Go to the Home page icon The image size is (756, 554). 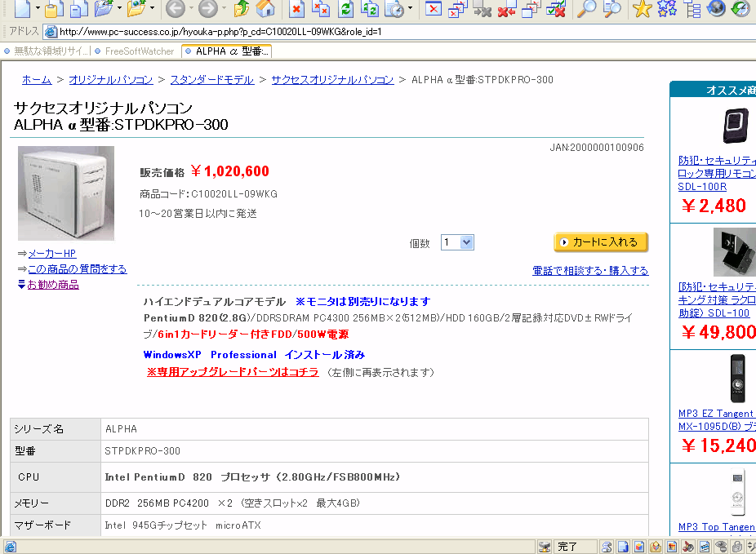coord(265,9)
